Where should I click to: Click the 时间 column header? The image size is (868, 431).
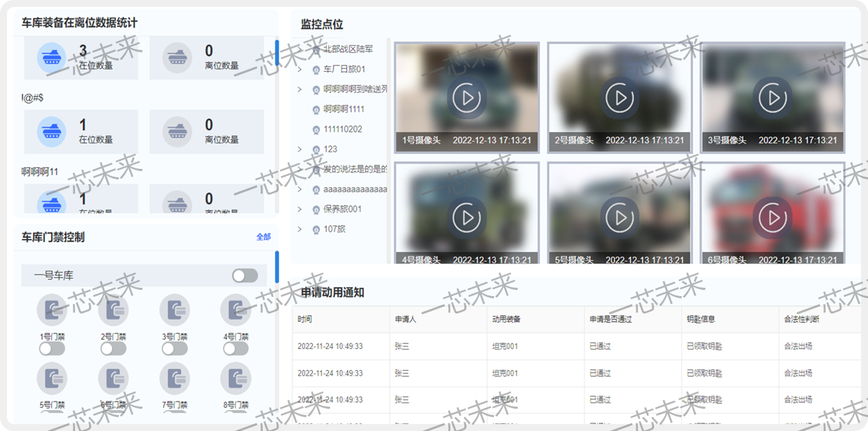pos(304,319)
